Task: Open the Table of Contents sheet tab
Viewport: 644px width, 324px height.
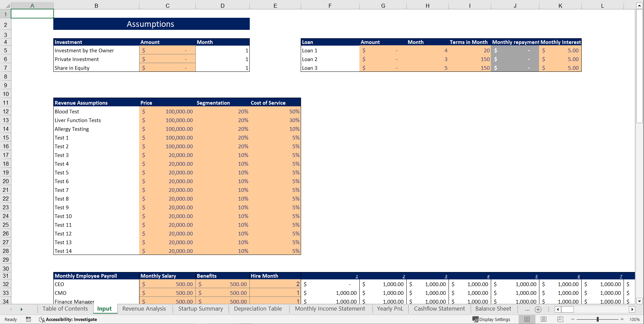Action: (65, 309)
